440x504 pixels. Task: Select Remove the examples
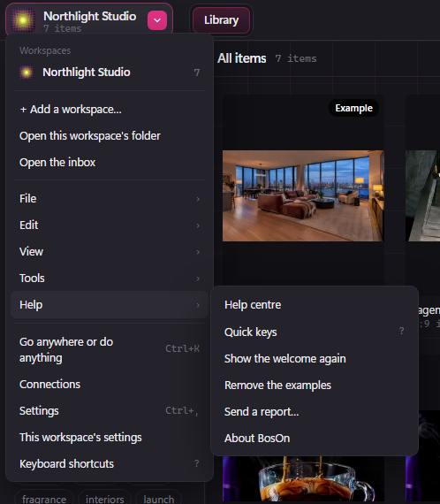pos(315,385)
